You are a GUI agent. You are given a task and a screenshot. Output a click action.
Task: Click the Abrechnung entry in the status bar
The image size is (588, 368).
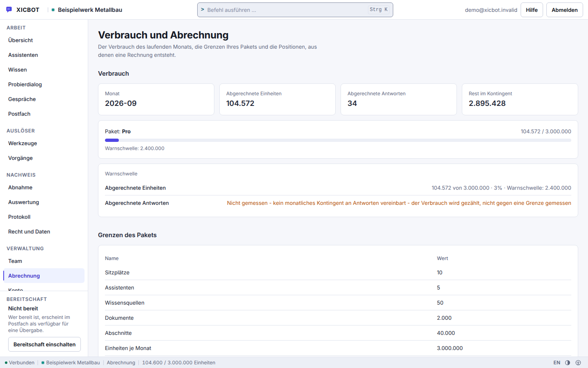(x=121, y=363)
